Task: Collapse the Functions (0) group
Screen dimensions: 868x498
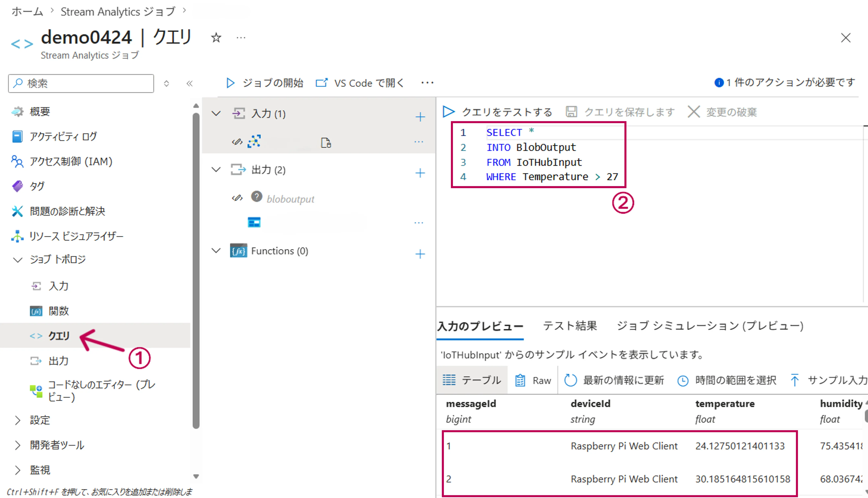Action: pos(216,250)
